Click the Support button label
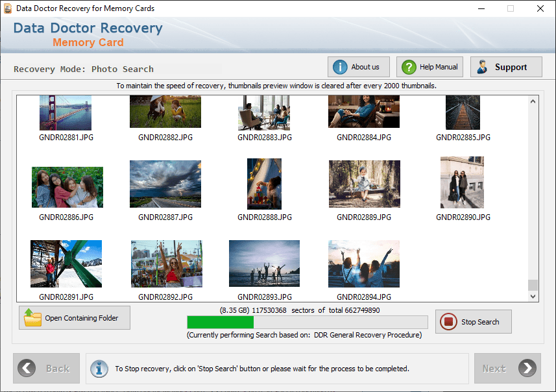556x392 pixels. click(x=511, y=67)
